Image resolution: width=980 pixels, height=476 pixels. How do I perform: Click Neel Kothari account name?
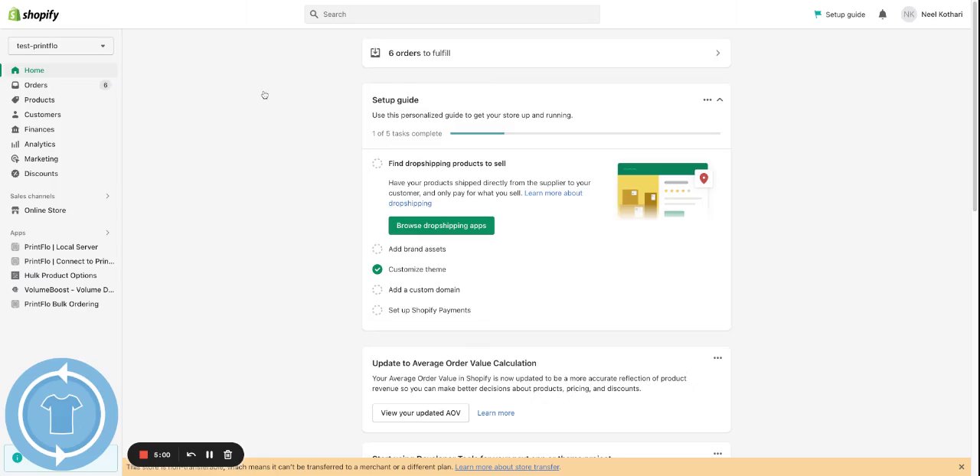click(942, 15)
